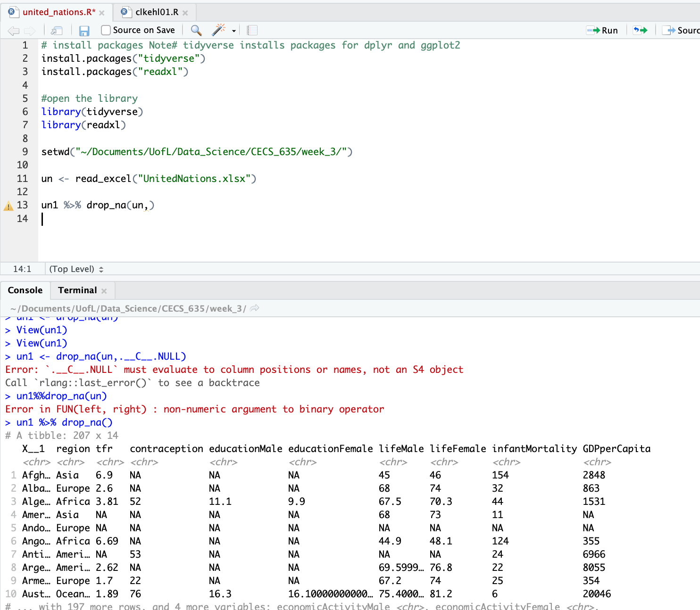Close the Terminal tab
Image resolution: width=700 pixels, height=610 pixels.
(x=104, y=291)
